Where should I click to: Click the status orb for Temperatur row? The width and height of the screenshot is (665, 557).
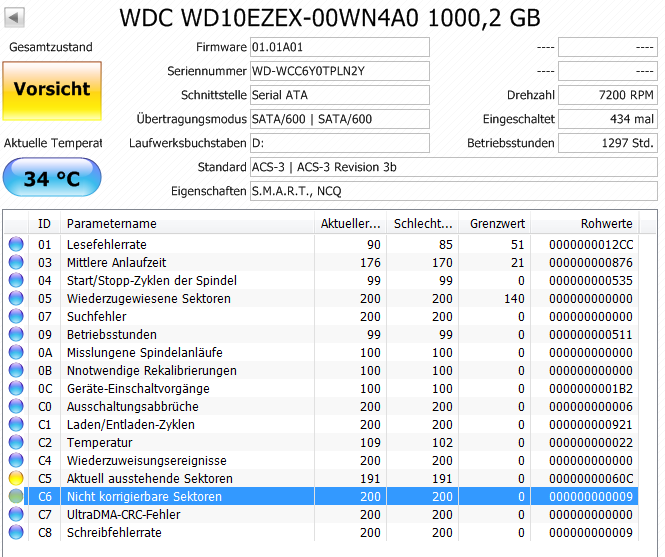[16, 442]
